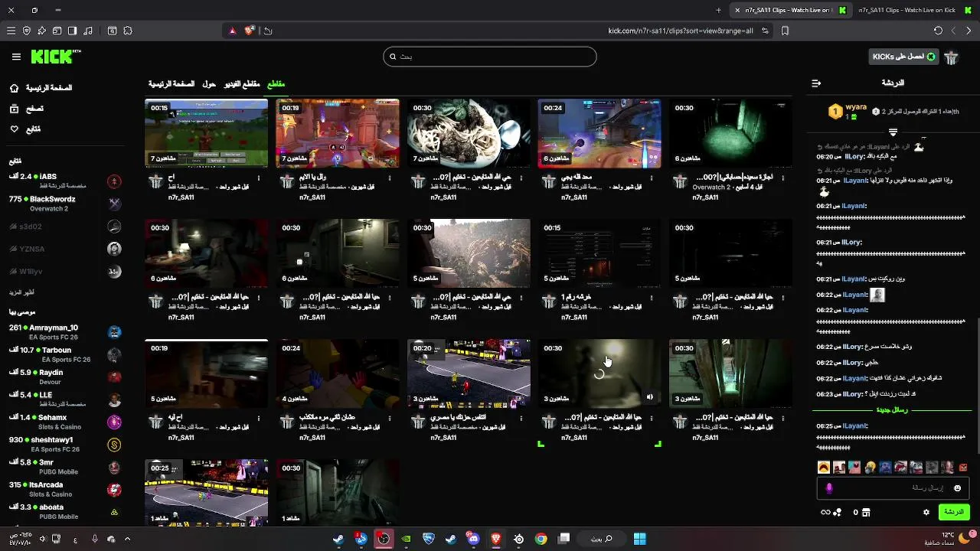980x551 pixels.
Task: Play the 00:24 Overwatch clip thumbnail
Action: point(599,133)
